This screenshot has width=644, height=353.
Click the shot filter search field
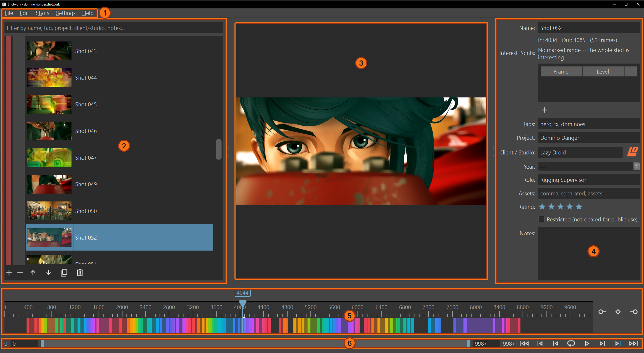[x=114, y=28]
